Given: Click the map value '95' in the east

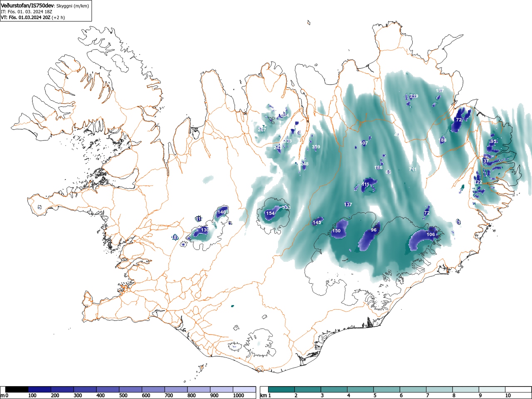Looking at the screenshot, I should [x=493, y=141].
